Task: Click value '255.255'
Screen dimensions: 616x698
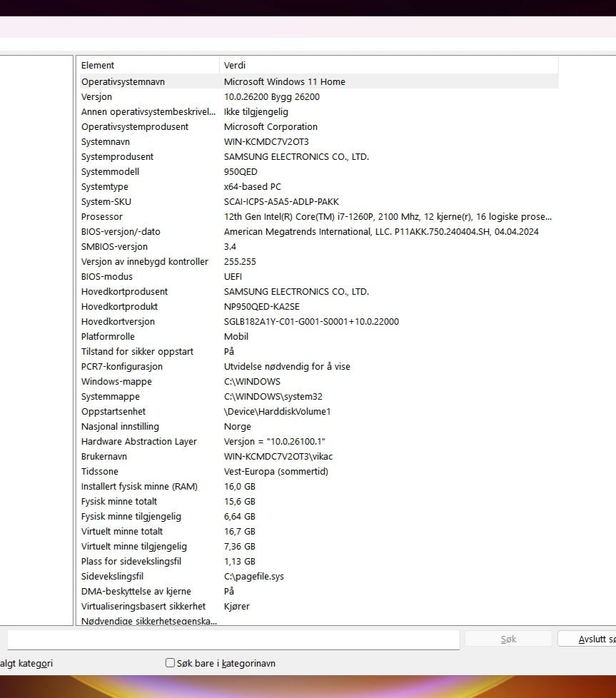Action: tap(240, 261)
